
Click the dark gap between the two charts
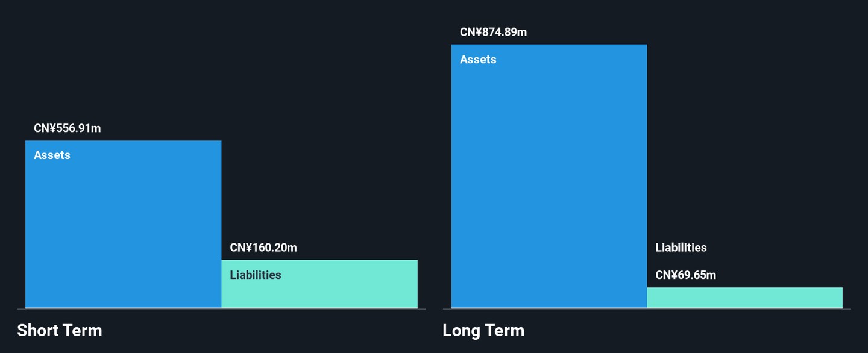tap(434, 181)
